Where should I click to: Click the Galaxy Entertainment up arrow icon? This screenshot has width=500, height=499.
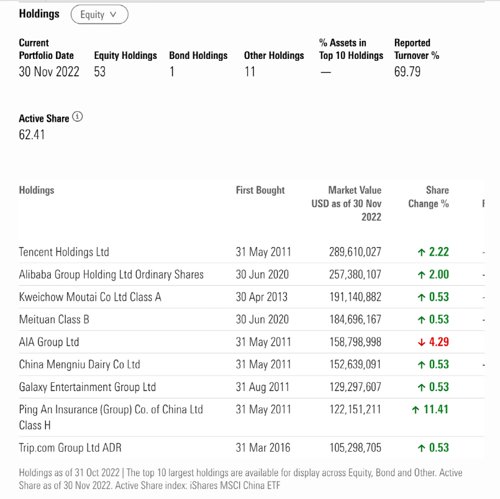pos(421,387)
